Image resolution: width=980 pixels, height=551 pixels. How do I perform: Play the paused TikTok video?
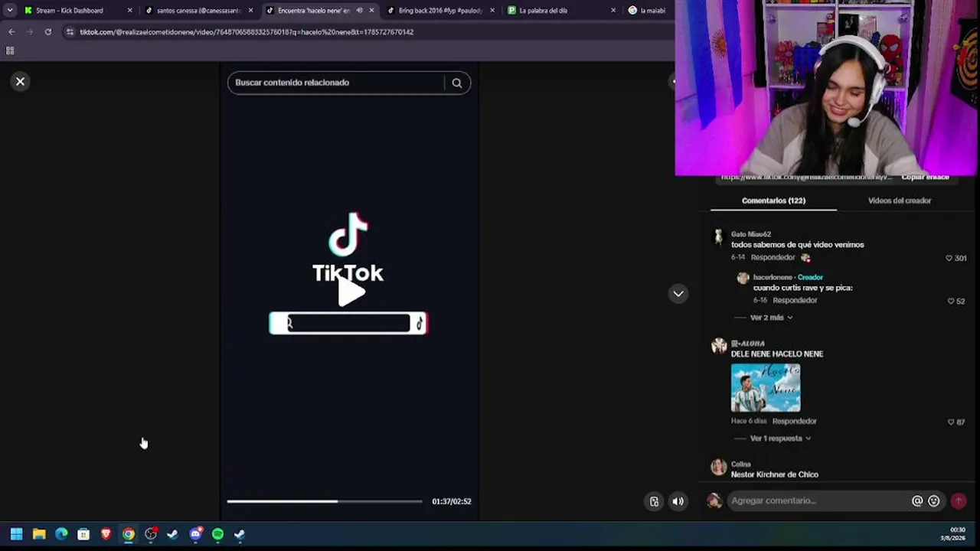(350, 292)
